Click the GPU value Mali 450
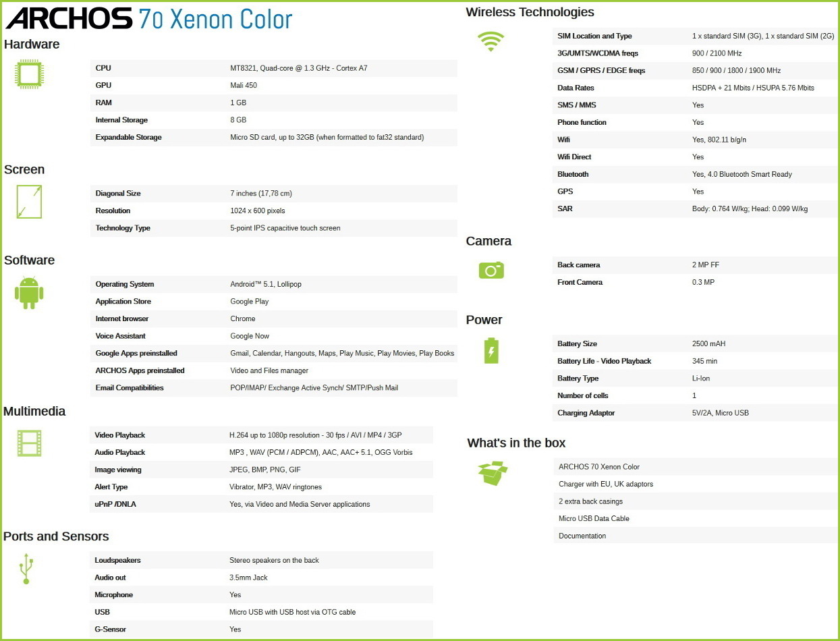This screenshot has width=840, height=641. pos(244,86)
